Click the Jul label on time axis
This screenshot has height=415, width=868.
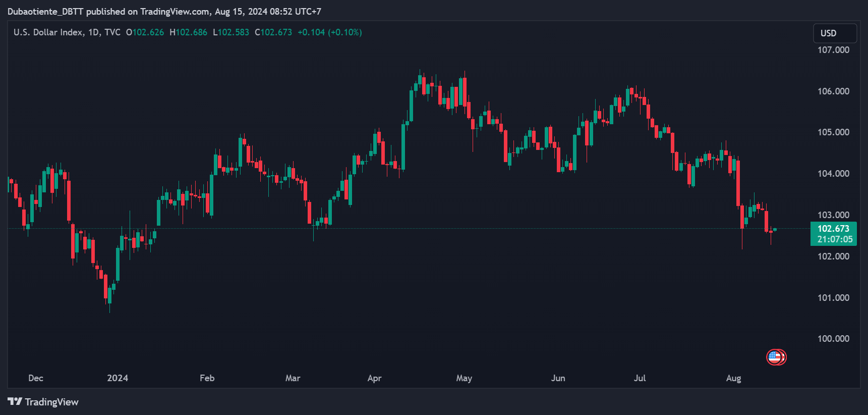640,378
